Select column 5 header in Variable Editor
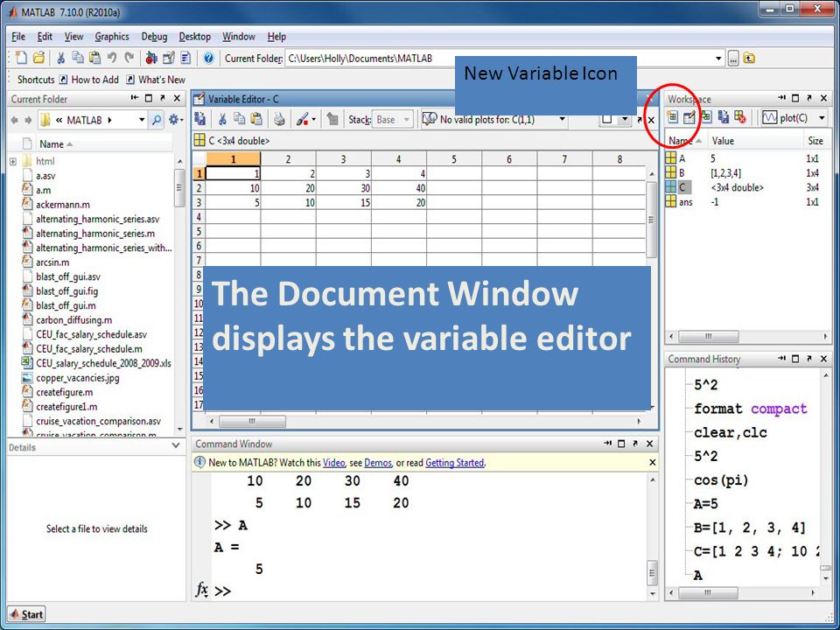 tap(454, 158)
